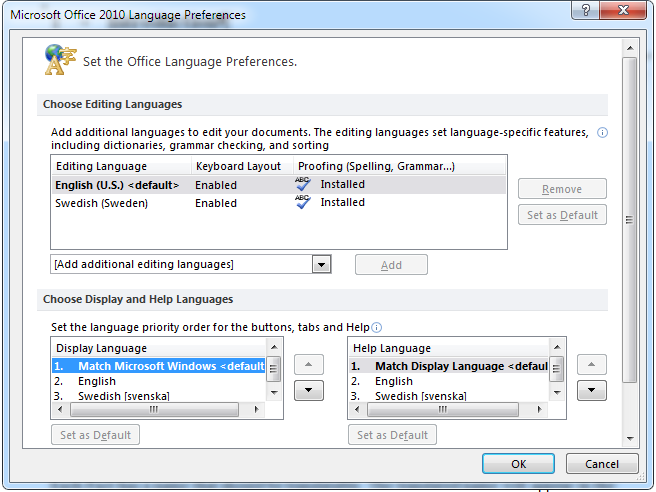Click Installed proofing status for Swedish
Screen dimensions: 656x492
tap(343, 202)
